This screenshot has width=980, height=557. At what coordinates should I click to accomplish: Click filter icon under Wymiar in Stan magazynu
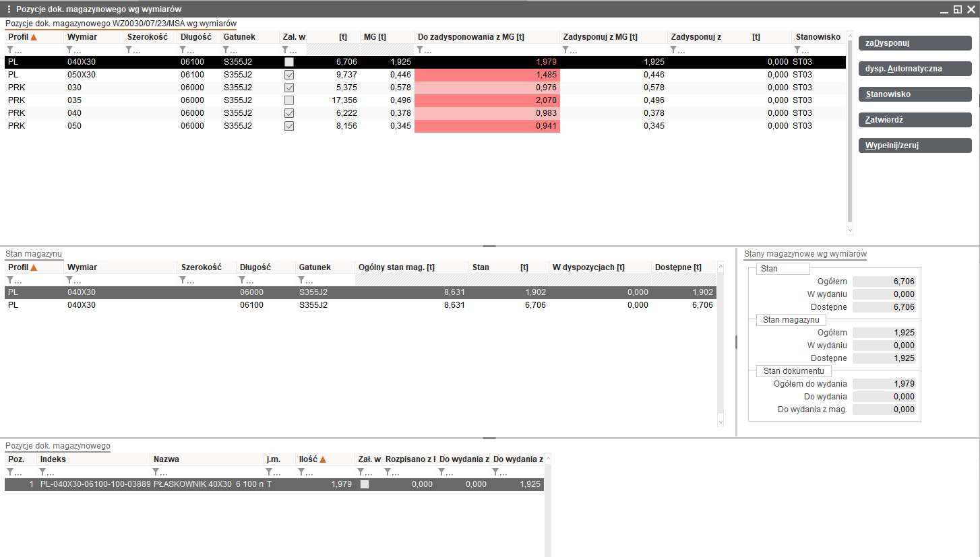[x=70, y=280]
